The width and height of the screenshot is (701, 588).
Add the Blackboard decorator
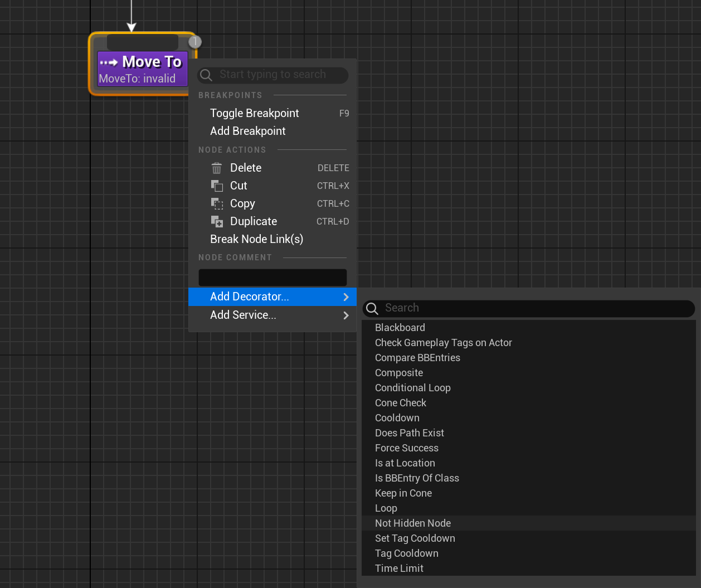pos(400,328)
